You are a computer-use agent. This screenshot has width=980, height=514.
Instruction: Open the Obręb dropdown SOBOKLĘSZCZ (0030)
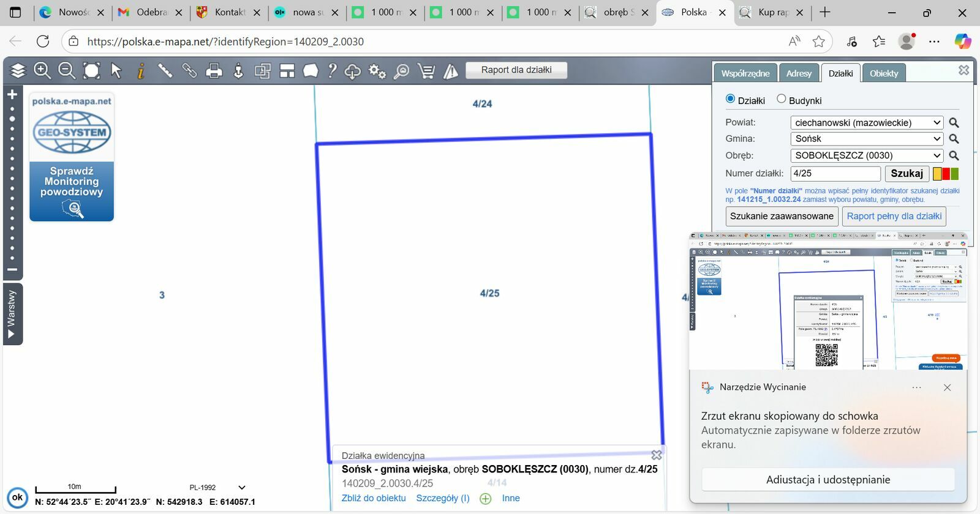867,155
